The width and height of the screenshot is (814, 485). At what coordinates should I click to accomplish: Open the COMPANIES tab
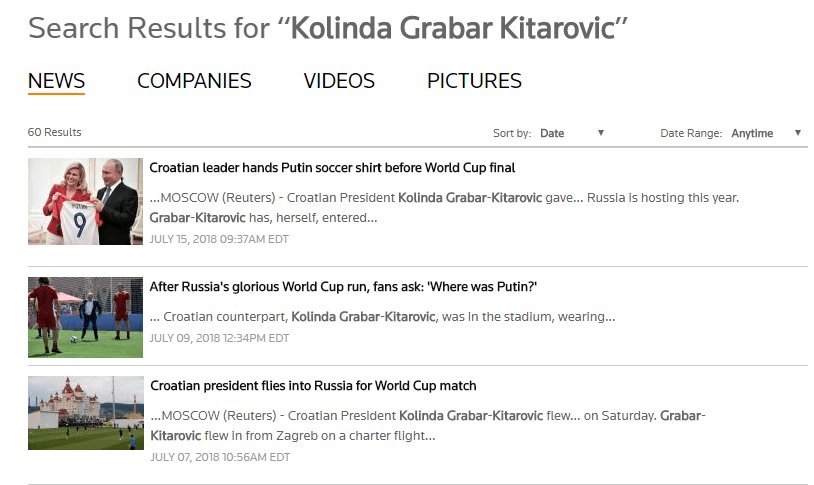pos(194,81)
